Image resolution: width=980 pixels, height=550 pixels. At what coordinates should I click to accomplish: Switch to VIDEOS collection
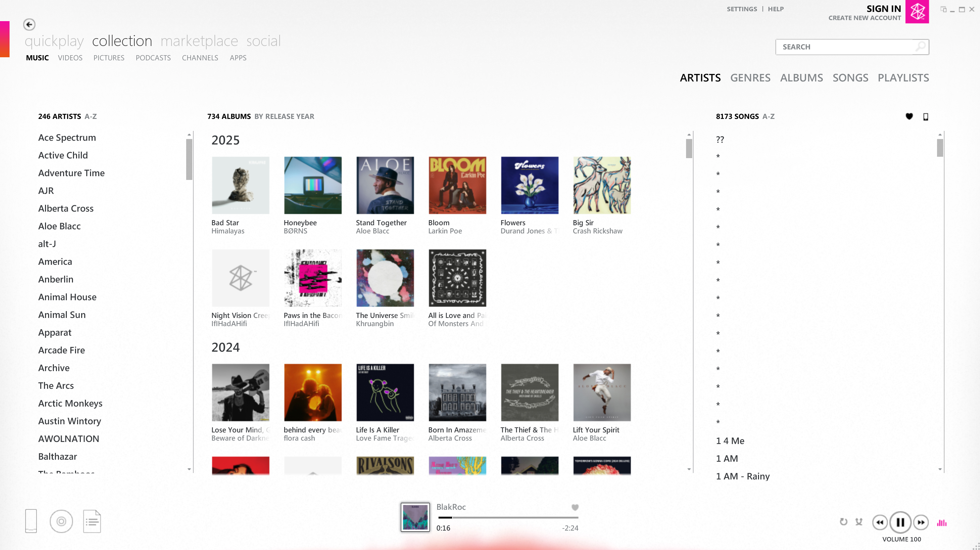[70, 58]
